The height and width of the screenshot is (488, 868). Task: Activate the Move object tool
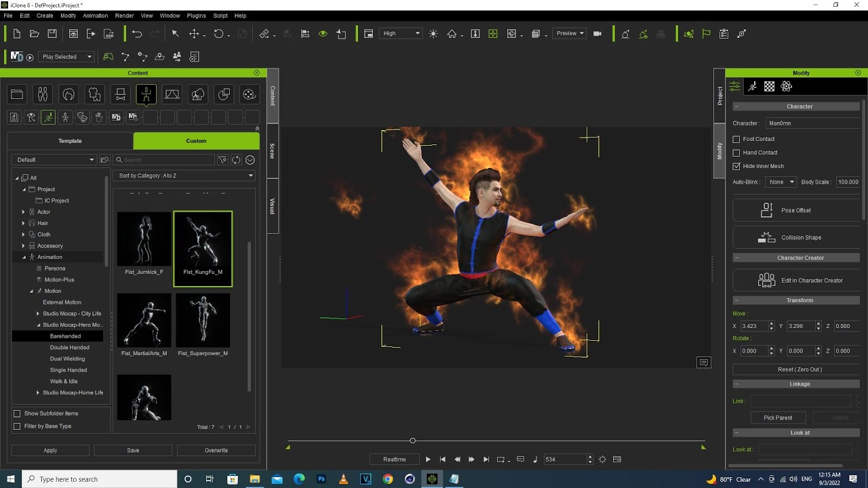[x=195, y=34]
